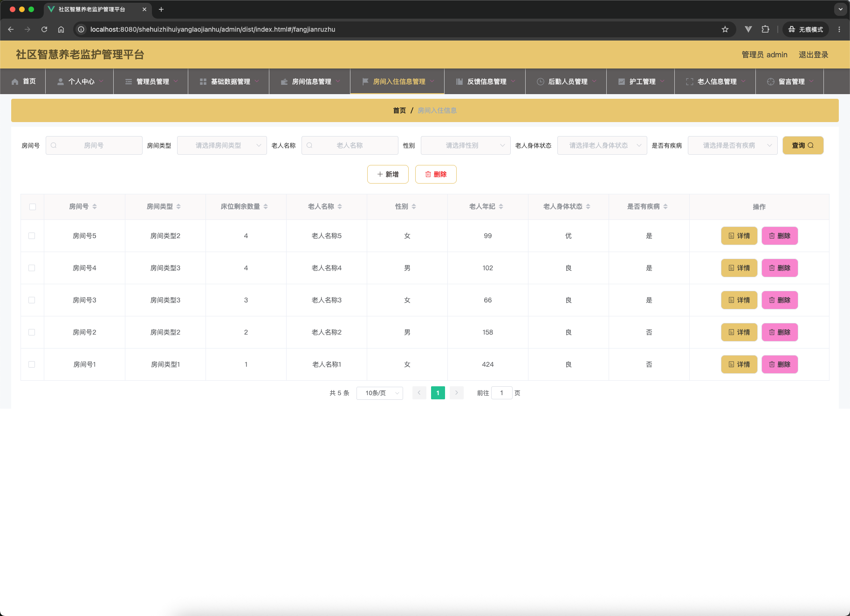Screen dimensions: 850x616
Task: Sort table by 是否有疾病 column arrows
Action: pyautogui.click(x=665, y=206)
